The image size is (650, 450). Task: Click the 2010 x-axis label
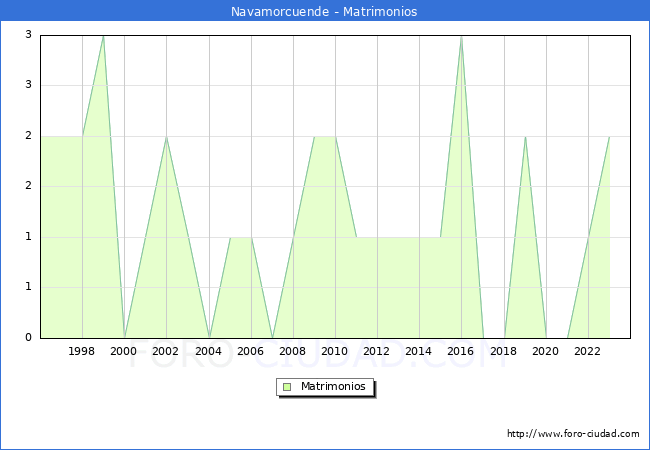click(335, 351)
